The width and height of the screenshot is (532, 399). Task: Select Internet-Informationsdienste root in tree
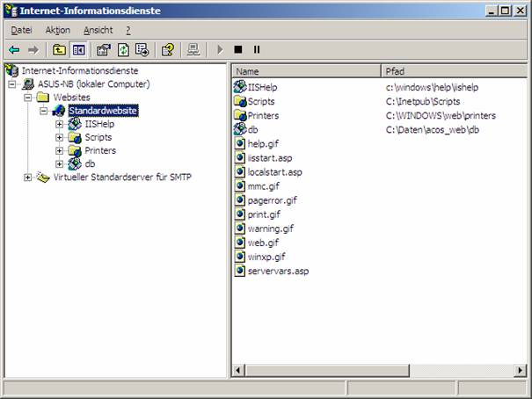click(80, 70)
